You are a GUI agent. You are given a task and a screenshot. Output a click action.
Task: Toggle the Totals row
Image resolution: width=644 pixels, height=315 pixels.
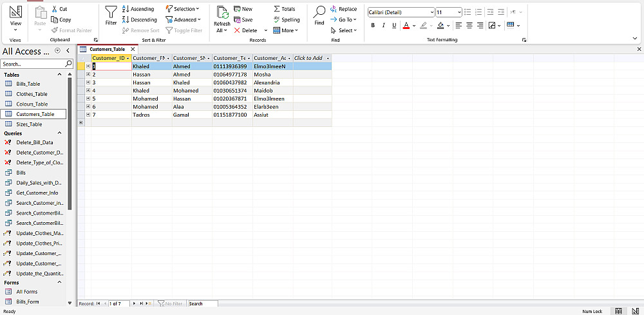(x=285, y=8)
